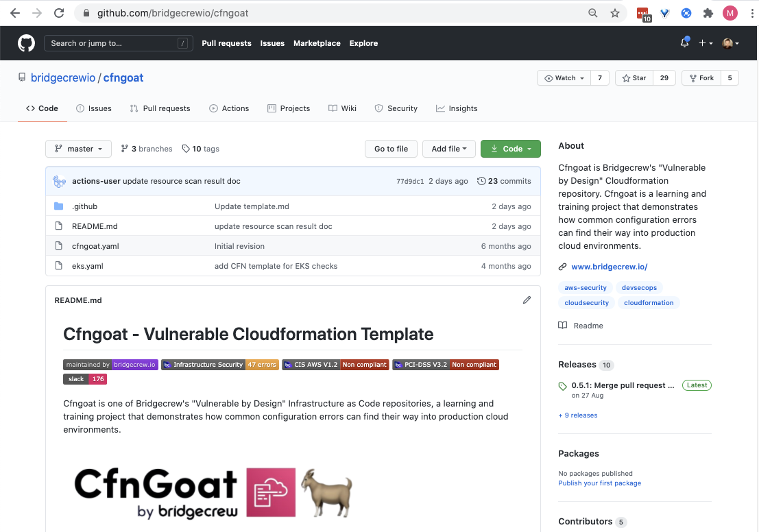759x532 pixels.
Task: Click the Readme book icon
Action: (562, 325)
